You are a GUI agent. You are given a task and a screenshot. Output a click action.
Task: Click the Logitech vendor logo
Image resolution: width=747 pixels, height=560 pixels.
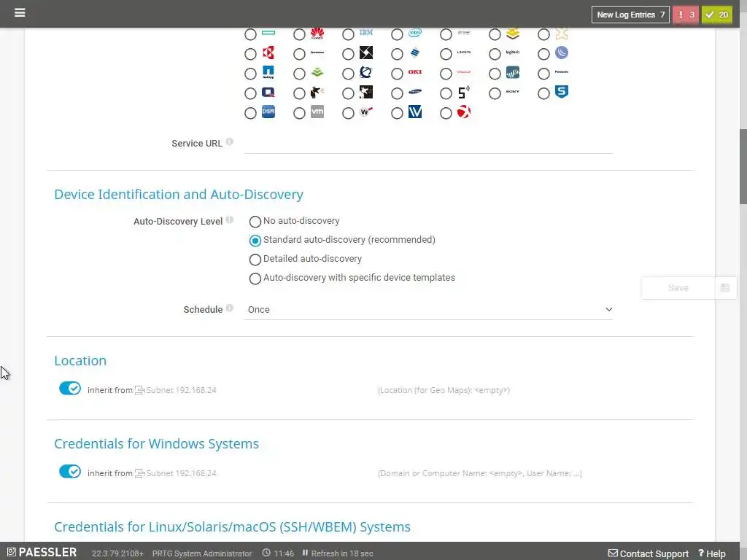[x=513, y=52]
